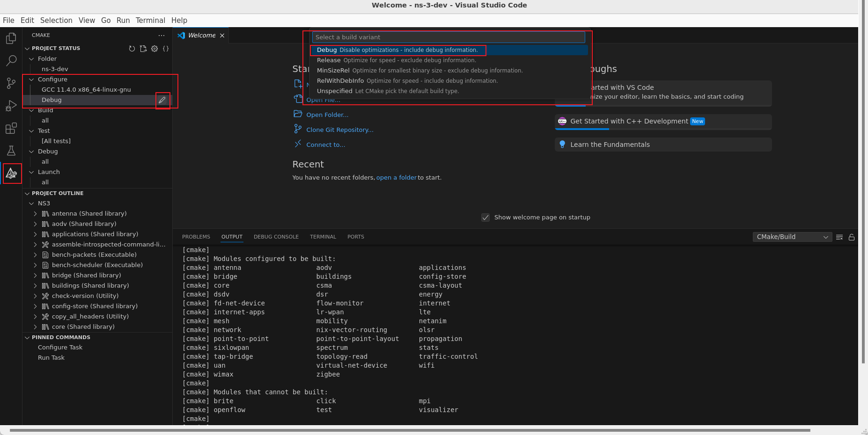Image resolution: width=868 pixels, height=435 pixels.
Task: Click the pencil icon beside Debug variant
Action: coord(162,100)
